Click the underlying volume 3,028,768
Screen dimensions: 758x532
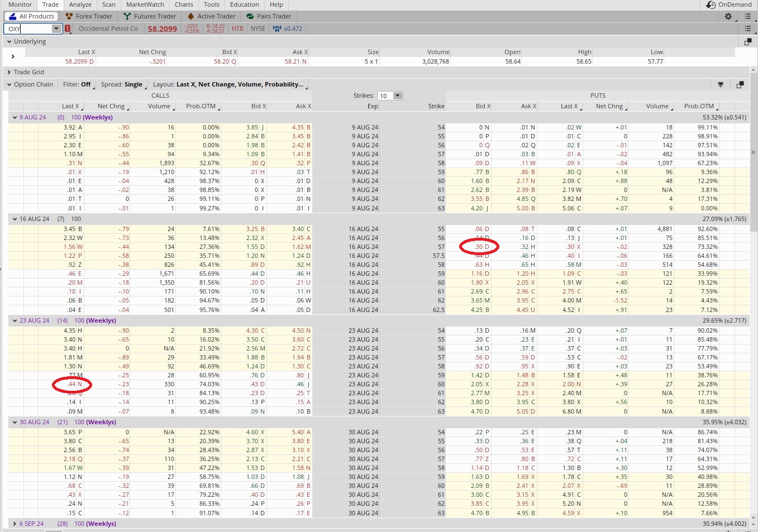(436, 61)
